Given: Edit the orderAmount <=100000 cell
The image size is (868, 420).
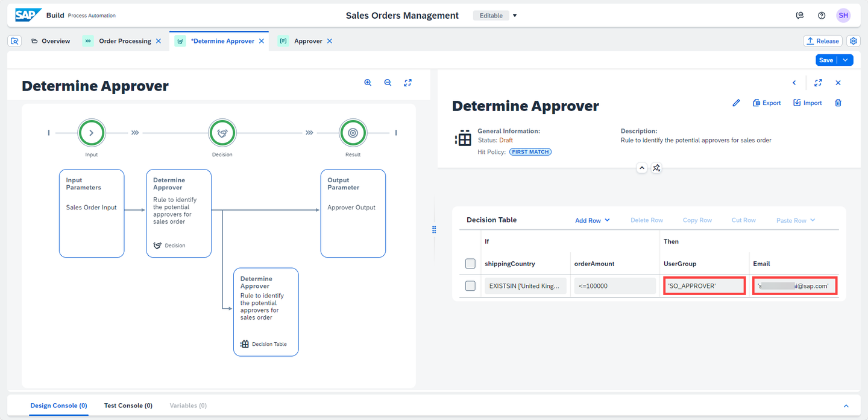Looking at the screenshot, I should (615, 286).
